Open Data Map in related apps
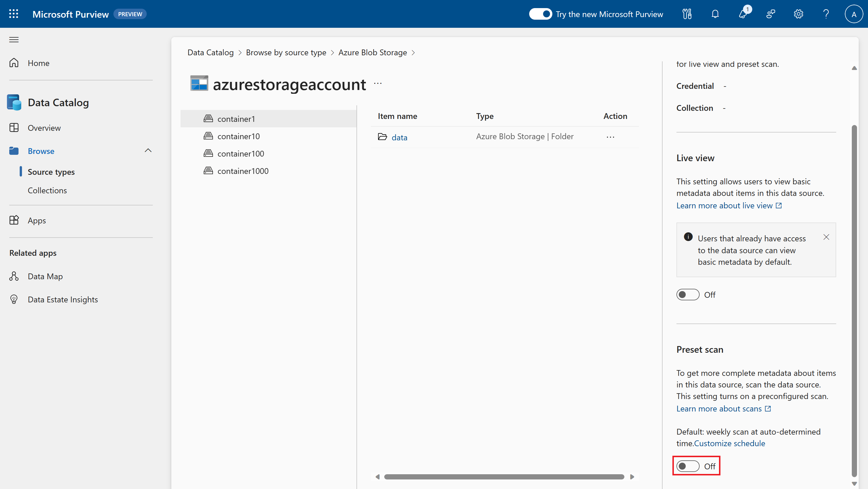868x489 pixels. pos(45,276)
